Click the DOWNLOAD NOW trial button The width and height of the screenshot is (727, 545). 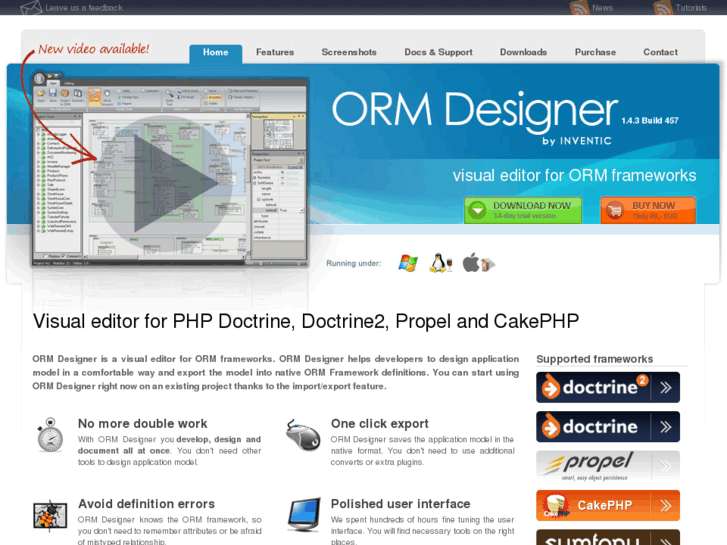point(523,210)
